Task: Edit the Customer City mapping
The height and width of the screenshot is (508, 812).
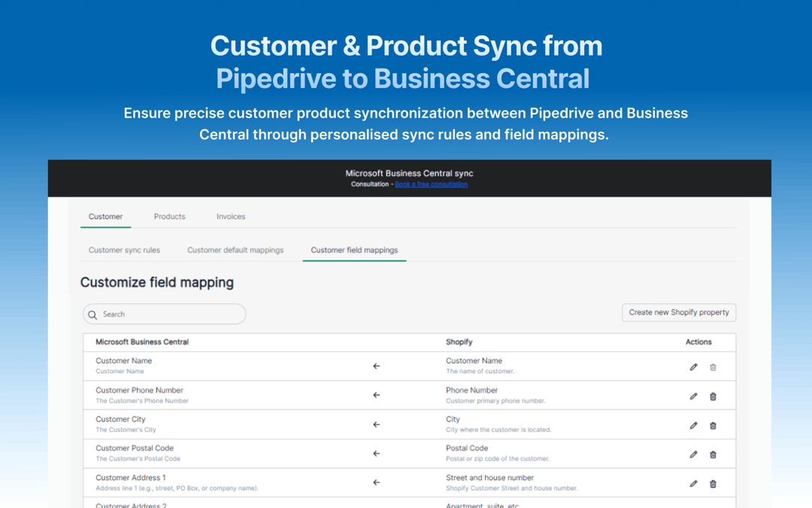Action: pos(693,424)
